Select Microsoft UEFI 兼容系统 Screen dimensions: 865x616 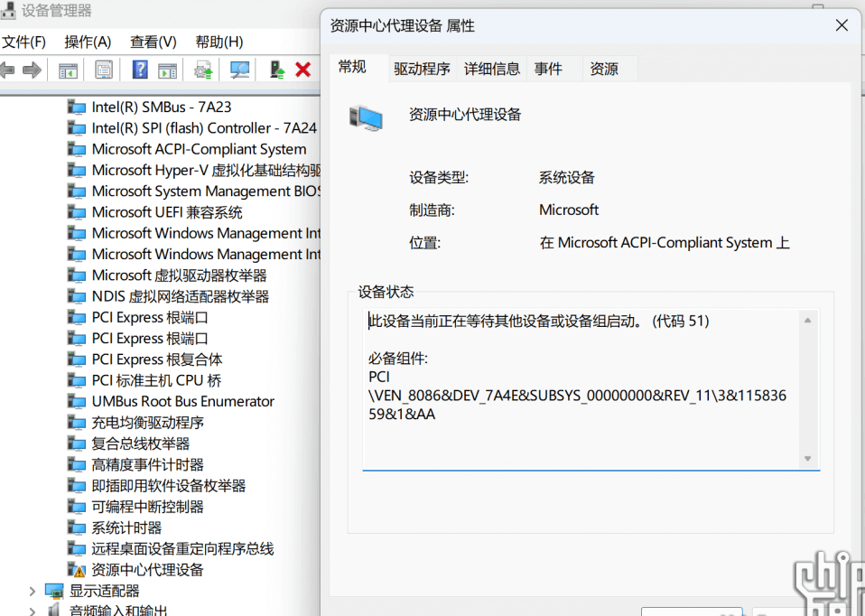point(167,212)
